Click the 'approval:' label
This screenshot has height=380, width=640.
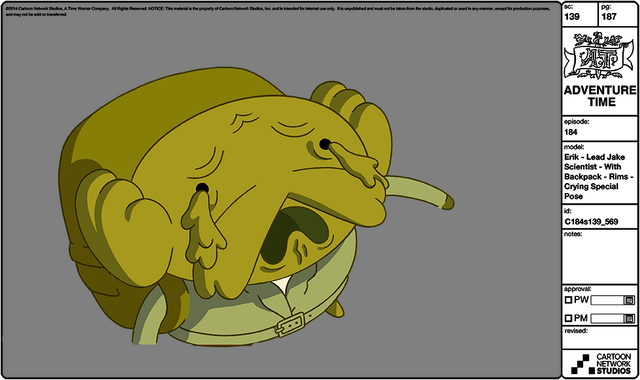[577, 289]
